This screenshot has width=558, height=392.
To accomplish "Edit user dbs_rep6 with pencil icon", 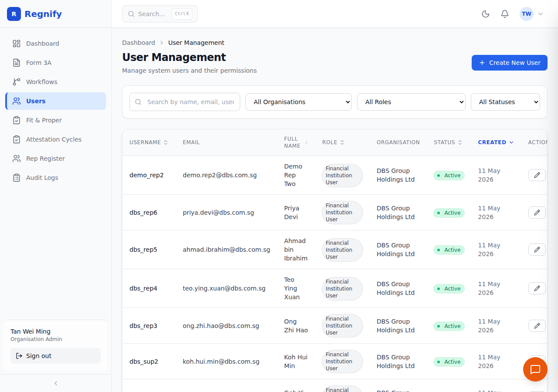I will (537, 213).
